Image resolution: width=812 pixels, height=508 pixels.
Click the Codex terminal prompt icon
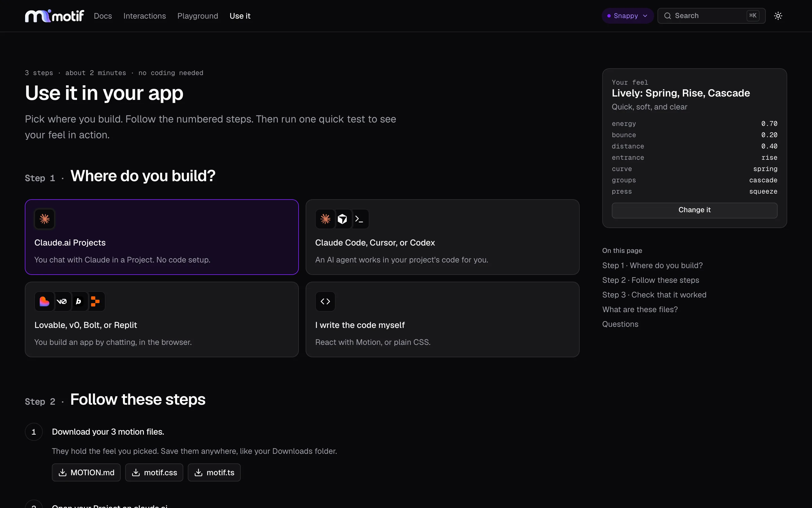pos(359,219)
